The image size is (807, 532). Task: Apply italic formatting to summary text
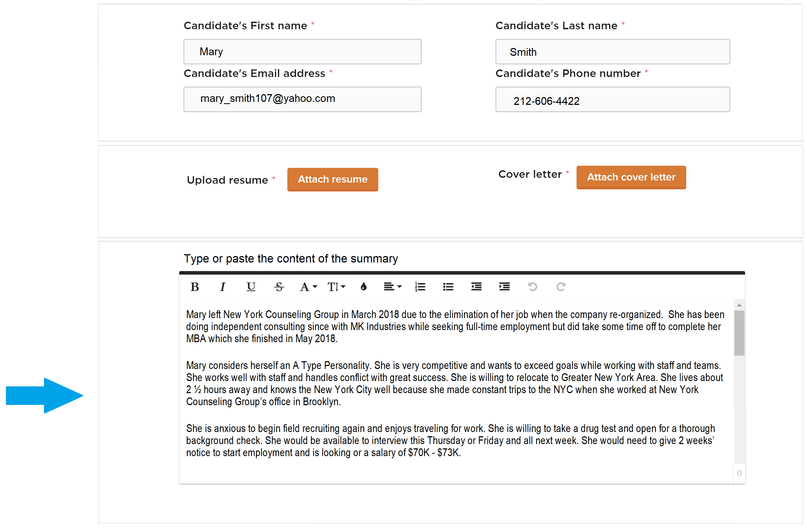pyautogui.click(x=223, y=287)
